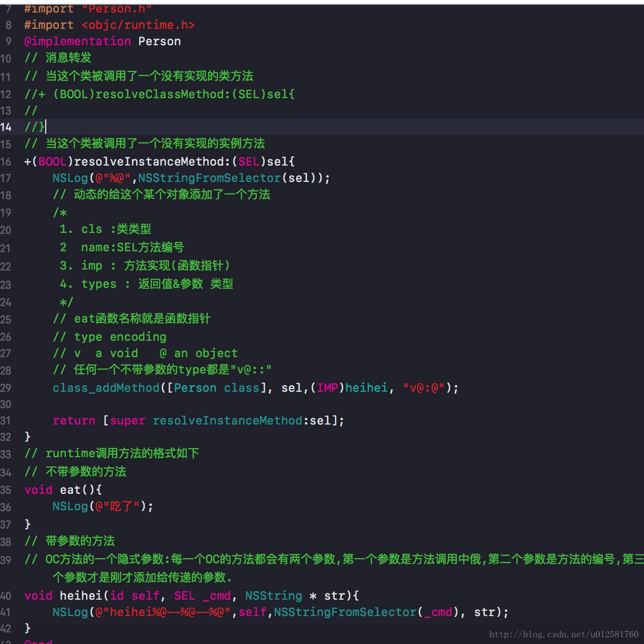Click '1. cls :类类型' comment line
This screenshot has height=644, width=644.
[105, 229]
